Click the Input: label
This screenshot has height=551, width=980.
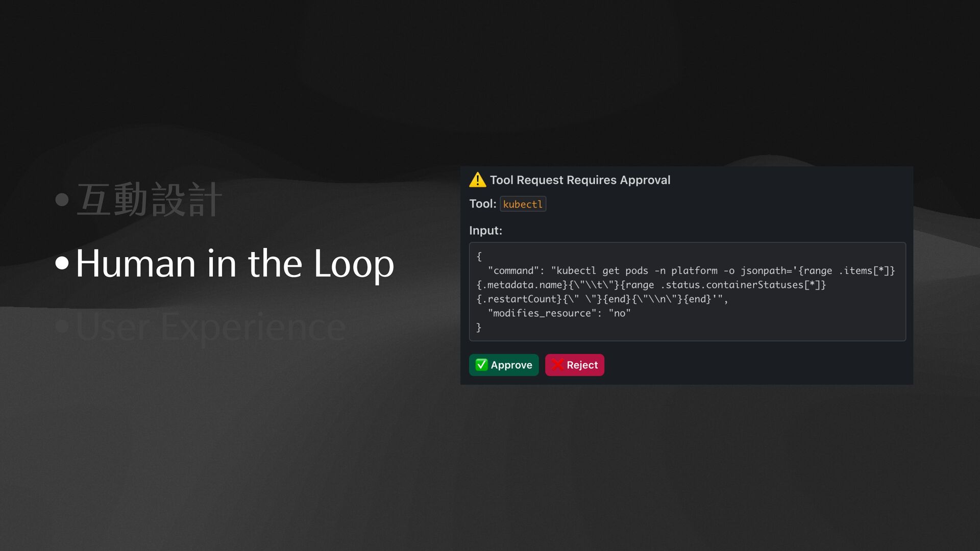485,231
